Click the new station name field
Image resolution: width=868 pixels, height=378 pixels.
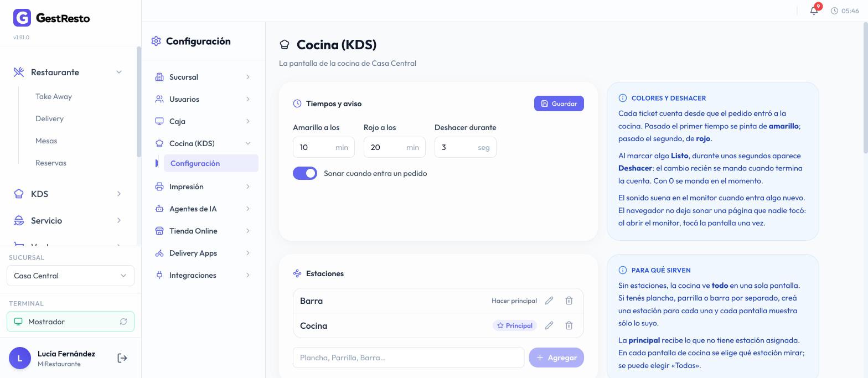[409, 358]
